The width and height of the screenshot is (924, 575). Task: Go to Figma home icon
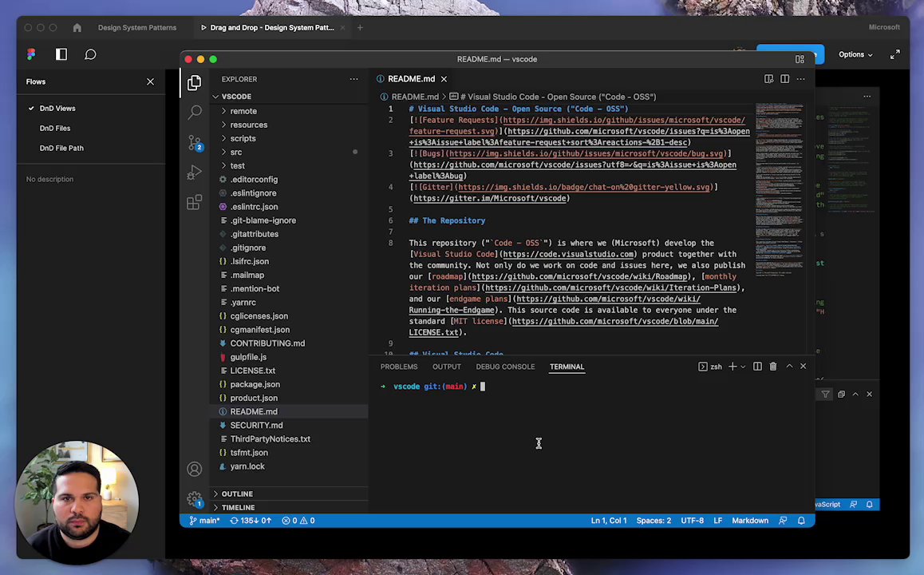77,28
